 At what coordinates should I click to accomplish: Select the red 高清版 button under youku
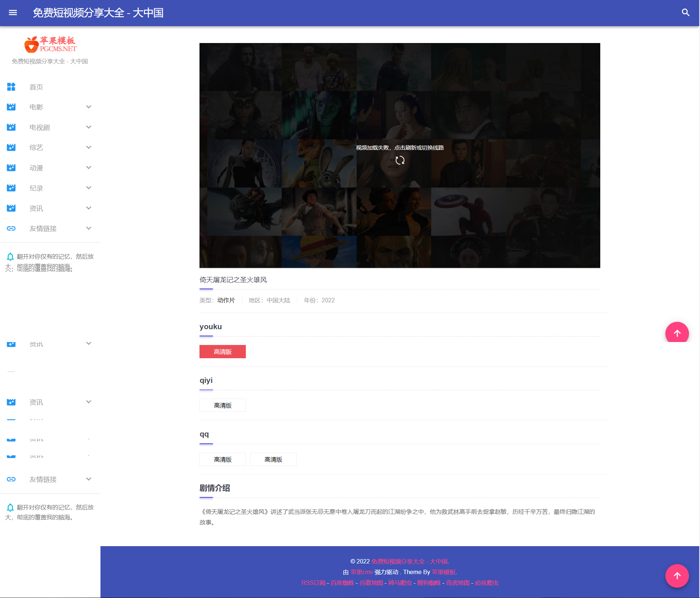[222, 352]
